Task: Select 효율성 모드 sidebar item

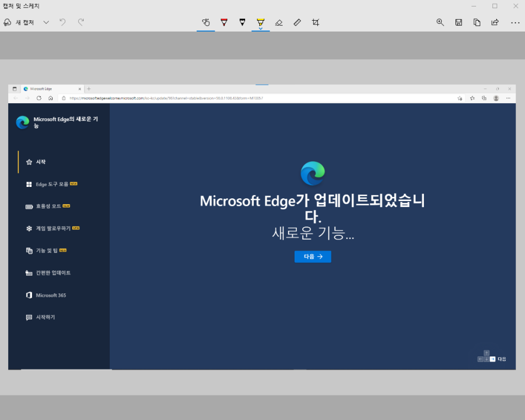Action: pos(48,206)
